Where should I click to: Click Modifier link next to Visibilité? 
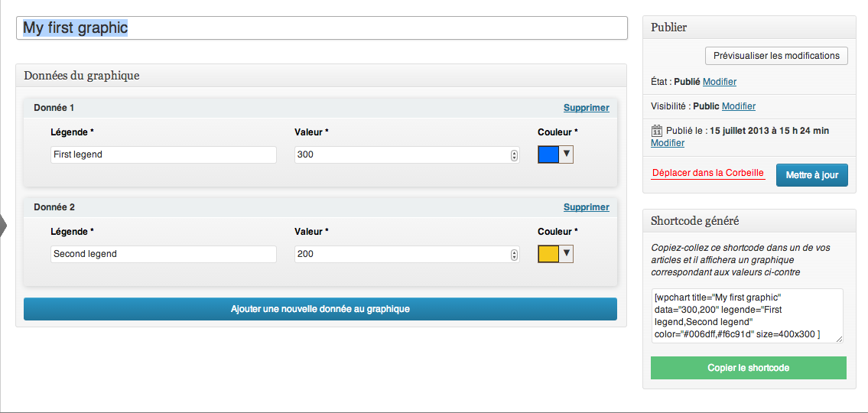[x=739, y=106]
